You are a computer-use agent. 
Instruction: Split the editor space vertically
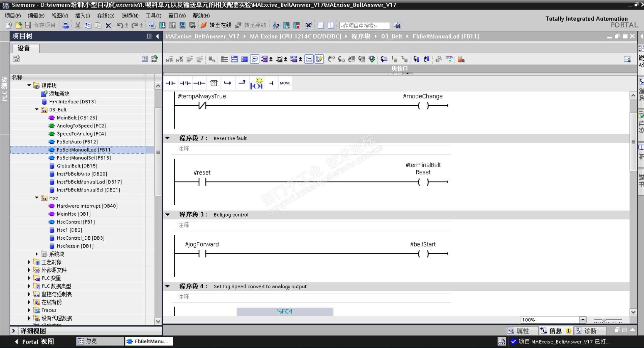[x=331, y=25]
